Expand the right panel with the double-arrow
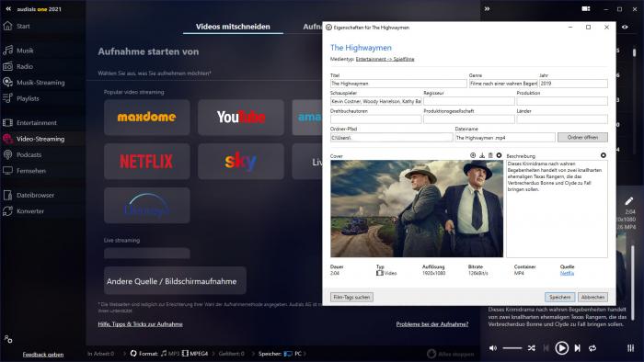The image size is (644, 362). [x=487, y=8]
